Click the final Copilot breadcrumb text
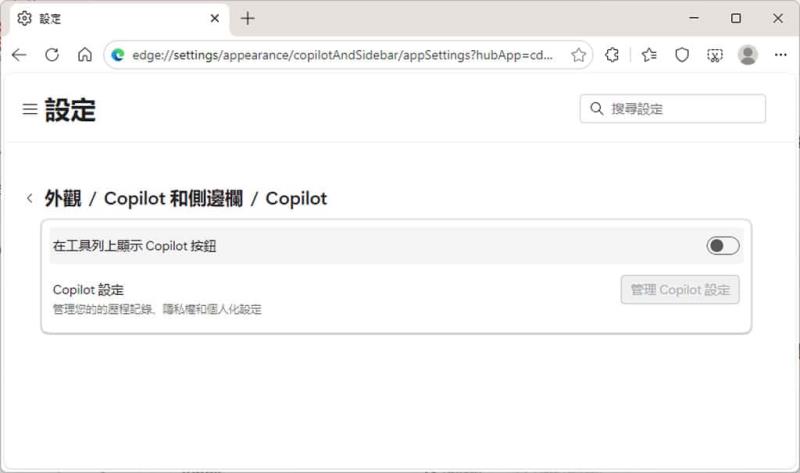The width and height of the screenshot is (800, 473). 296,198
